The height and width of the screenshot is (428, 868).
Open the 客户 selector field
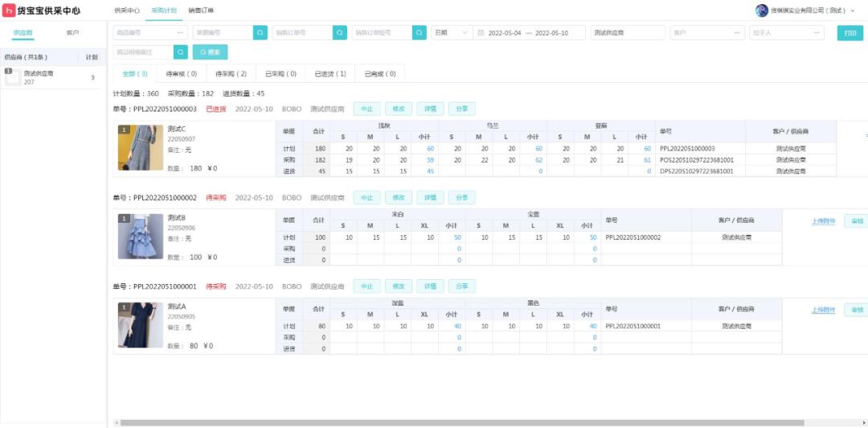pos(706,33)
